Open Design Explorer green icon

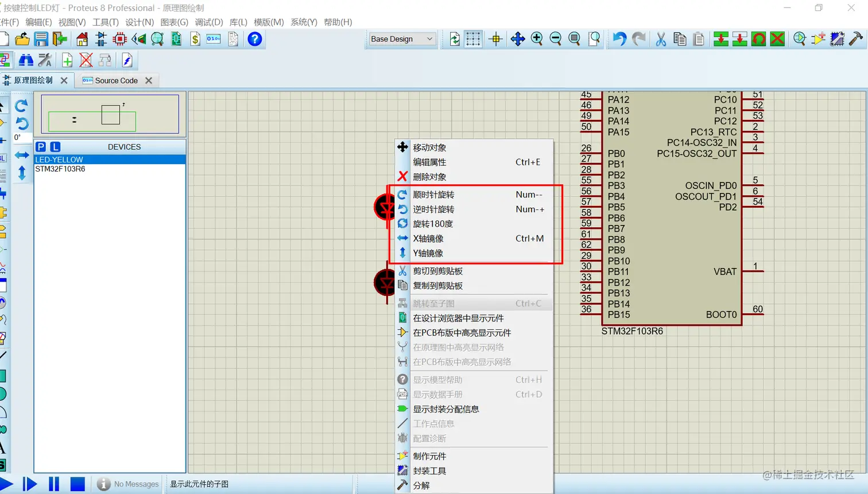coord(176,39)
